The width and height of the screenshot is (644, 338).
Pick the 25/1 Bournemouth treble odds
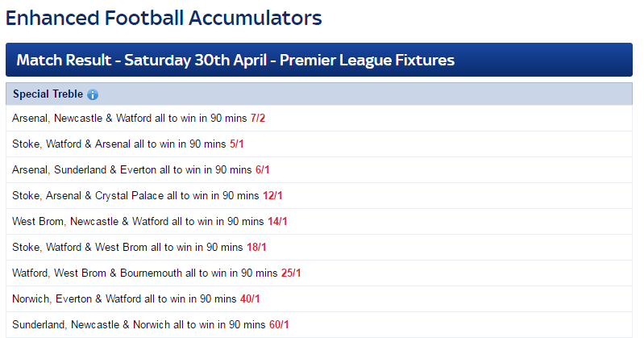(291, 273)
